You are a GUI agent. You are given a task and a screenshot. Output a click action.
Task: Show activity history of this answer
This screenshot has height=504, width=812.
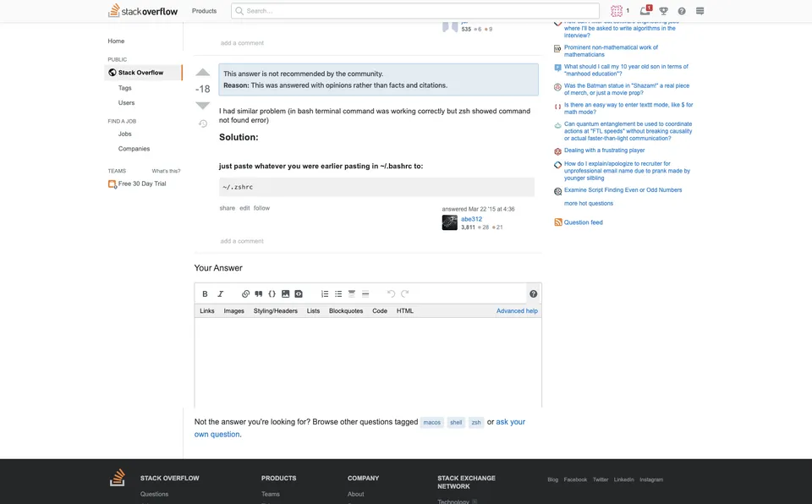click(203, 123)
